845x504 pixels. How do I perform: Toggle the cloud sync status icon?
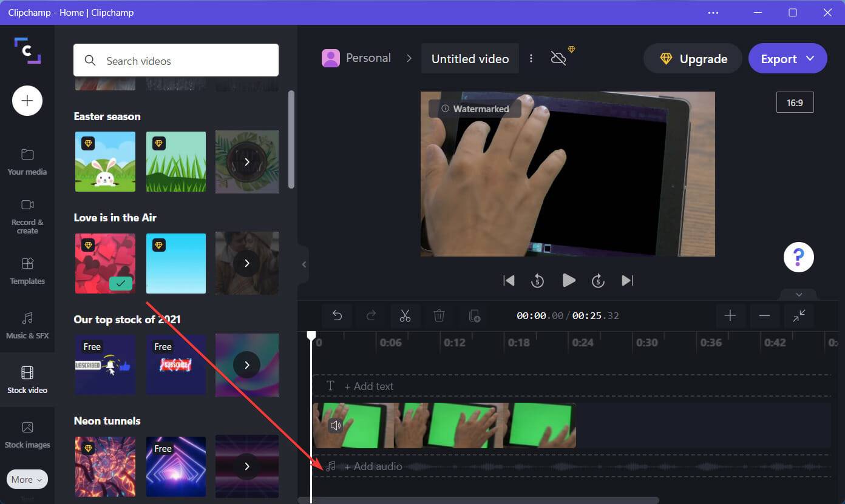(558, 58)
